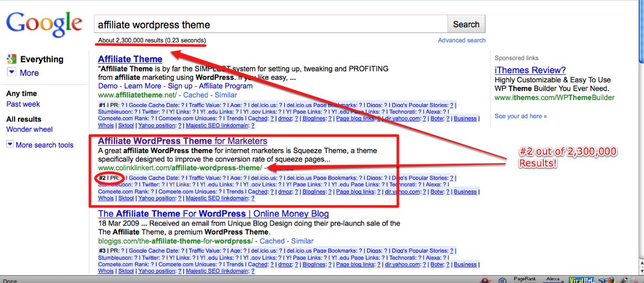Open Advanced search
644x283 pixels.
point(461,41)
